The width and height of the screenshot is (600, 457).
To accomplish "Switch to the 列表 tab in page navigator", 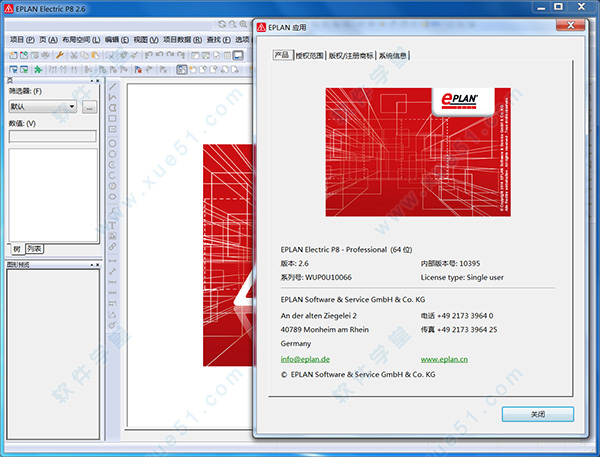I will click(x=34, y=248).
